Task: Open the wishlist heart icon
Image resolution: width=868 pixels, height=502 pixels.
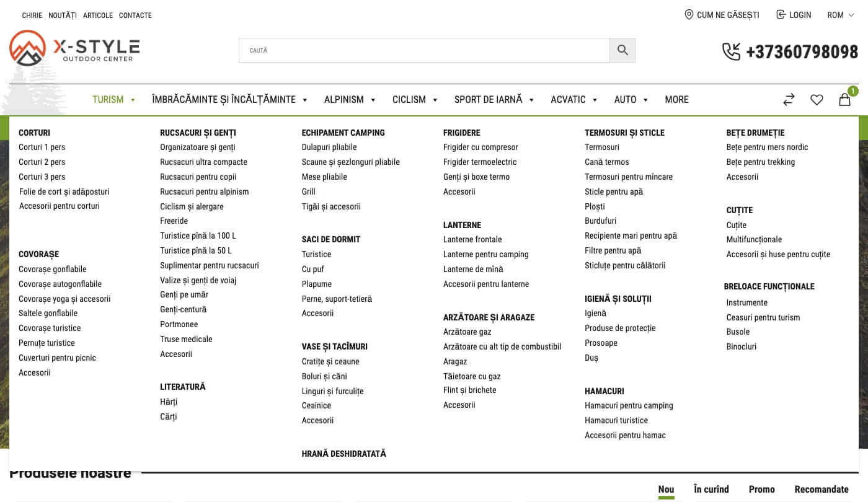Action: [817, 99]
